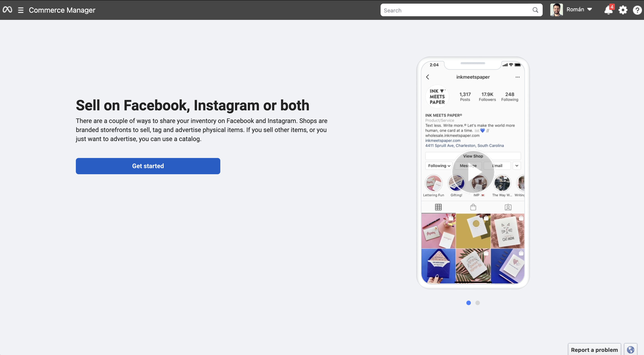The width and height of the screenshot is (644, 355).
Task: Click the help question mark icon
Action: (637, 10)
